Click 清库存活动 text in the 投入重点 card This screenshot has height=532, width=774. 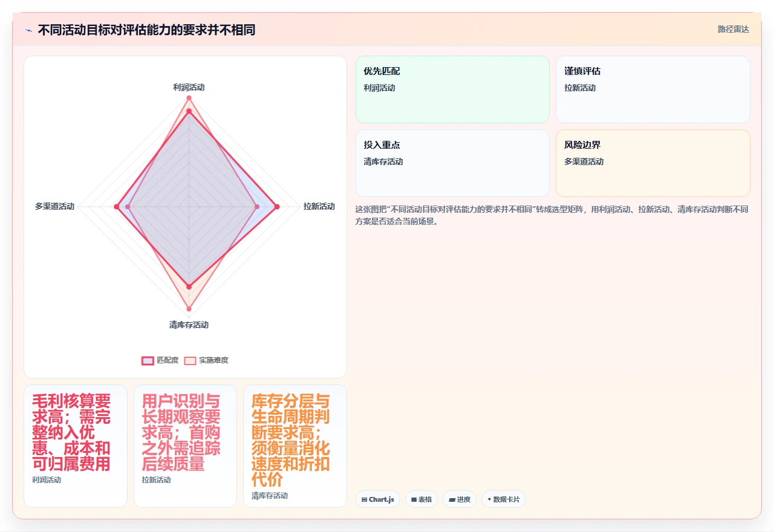coord(383,162)
